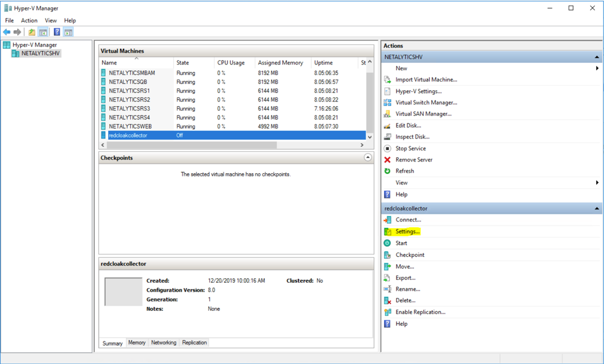Sort virtual machines by Name column

point(136,62)
